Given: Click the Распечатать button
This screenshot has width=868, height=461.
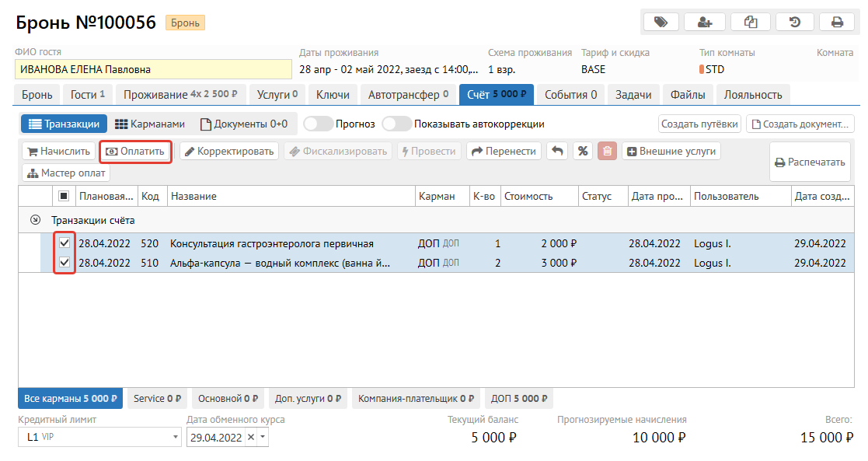Looking at the screenshot, I should (810, 162).
